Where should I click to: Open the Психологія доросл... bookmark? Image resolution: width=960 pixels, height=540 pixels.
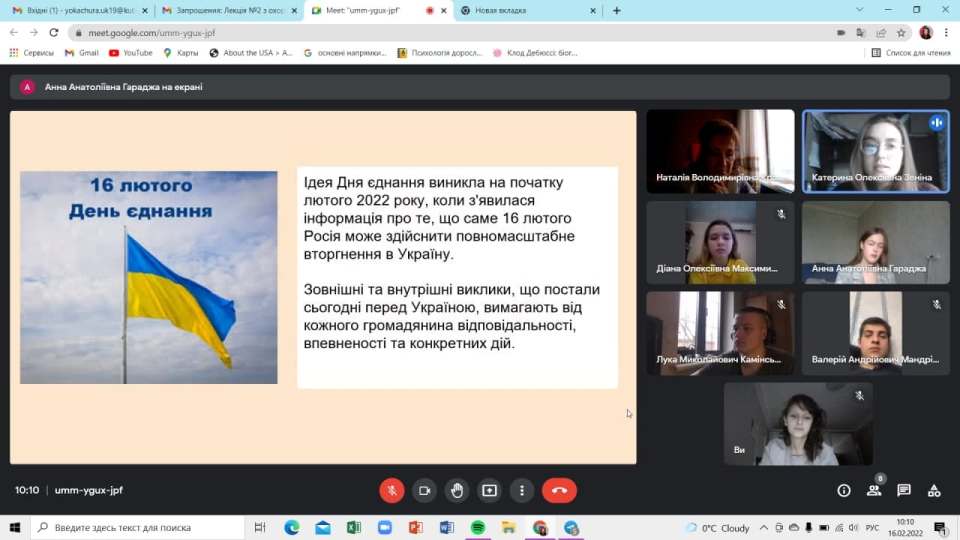coord(440,53)
